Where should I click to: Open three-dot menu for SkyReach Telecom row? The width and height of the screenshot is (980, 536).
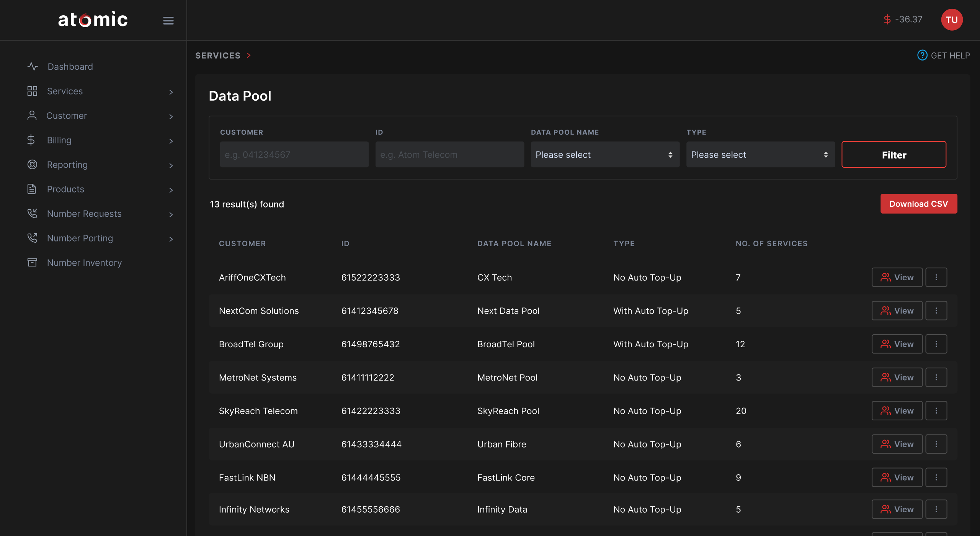(x=936, y=411)
